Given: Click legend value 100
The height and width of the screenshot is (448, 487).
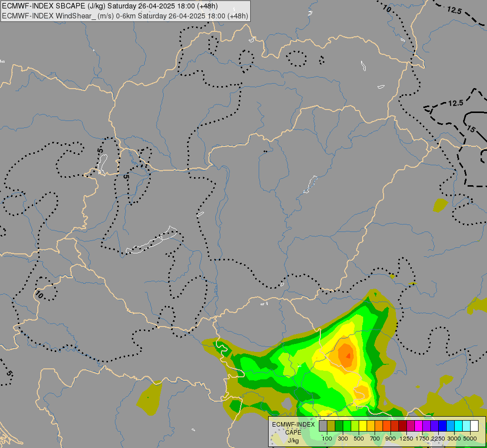Looking at the screenshot, I should pyautogui.click(x=327, y=439).
